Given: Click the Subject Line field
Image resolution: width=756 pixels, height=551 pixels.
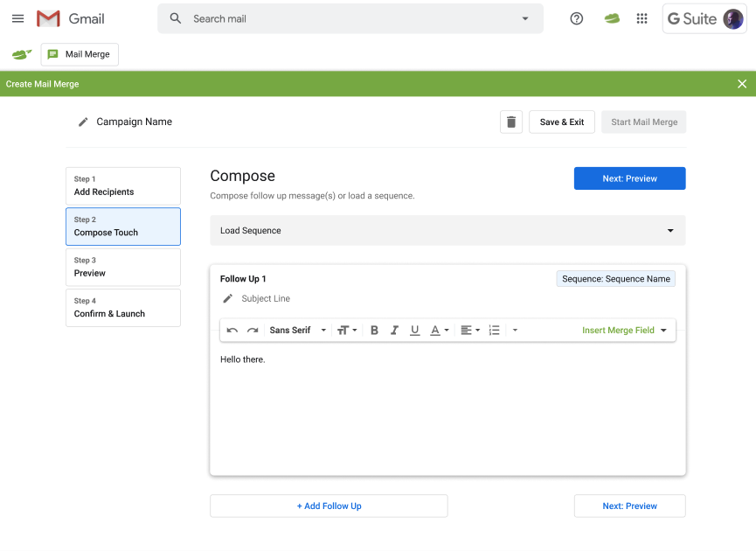Looking at the screenshot, I should tap(266, 299).
